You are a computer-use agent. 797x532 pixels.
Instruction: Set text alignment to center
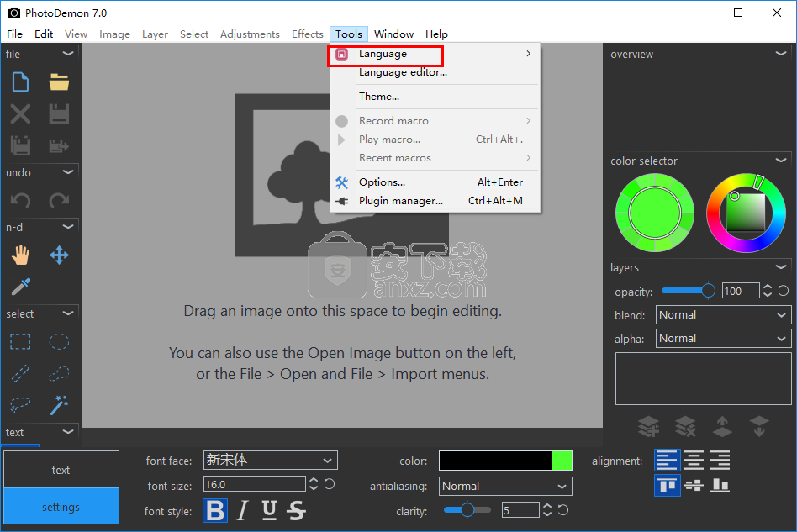coord(694,461)
